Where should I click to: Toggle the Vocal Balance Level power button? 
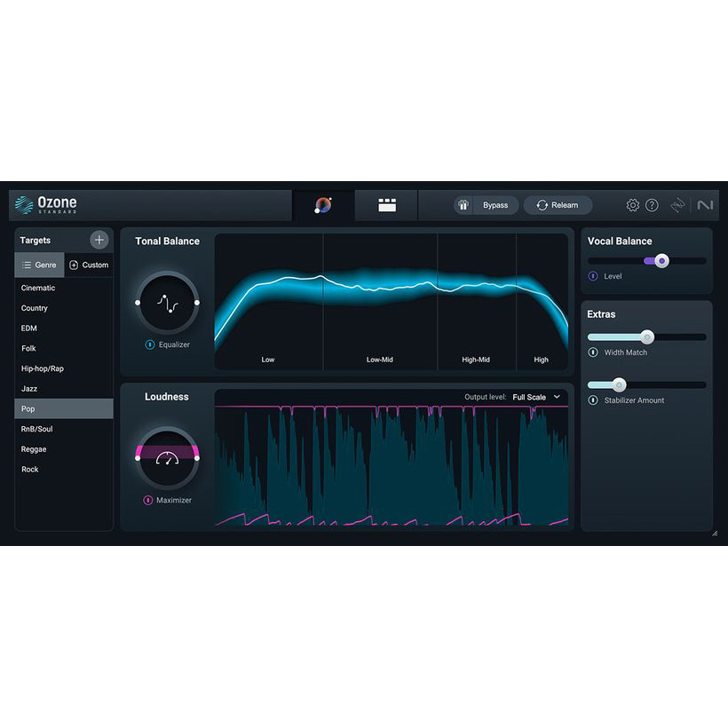click(593, 276)
